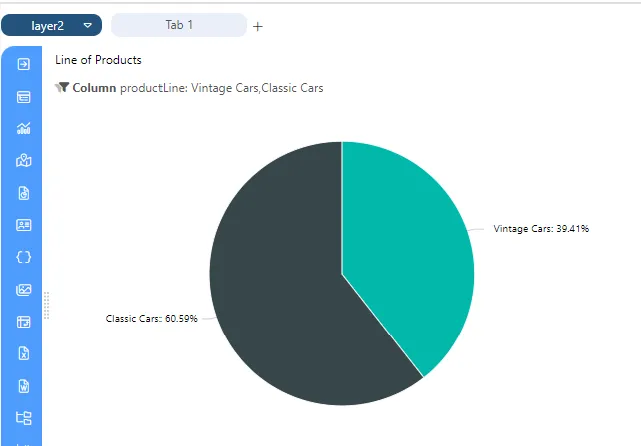The width and height of the screenshot is (641, 446).
Task: Open the table widget icon in sidebar
Action: pos(23,97)
